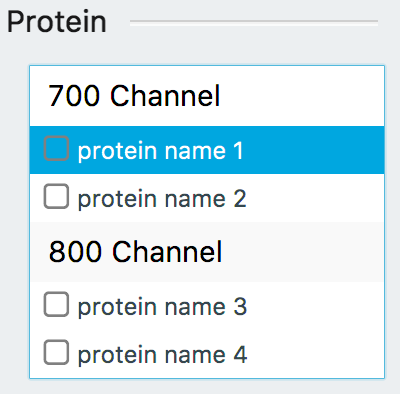Screen dimensions: 400x394
Task: Tick the checkbox beside protein name 1
Action: click(56, 148)
